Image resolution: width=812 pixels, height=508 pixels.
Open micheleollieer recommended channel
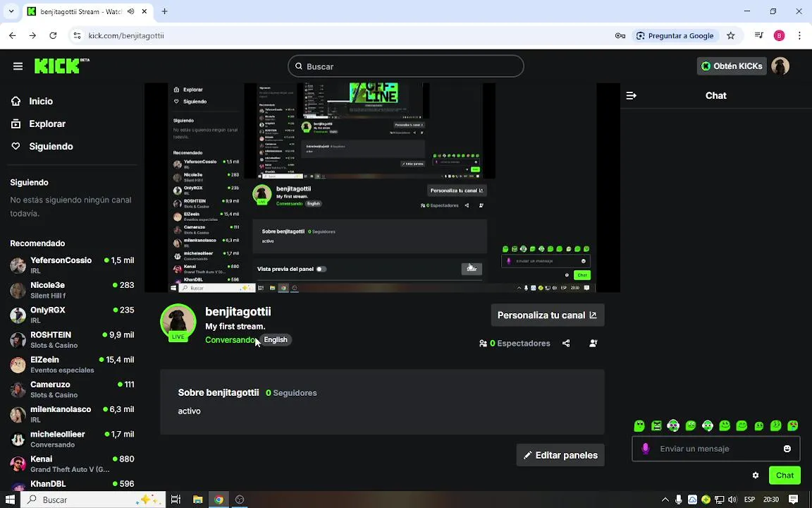72,439
